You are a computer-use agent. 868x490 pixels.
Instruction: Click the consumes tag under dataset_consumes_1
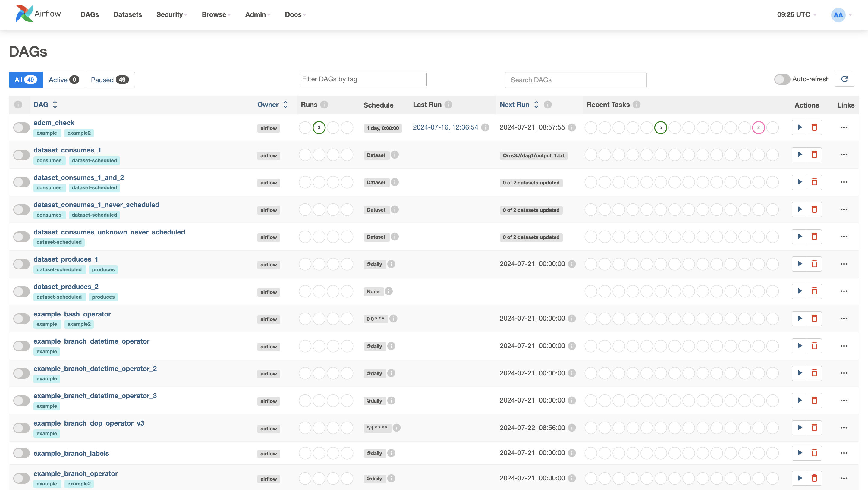click(49, 160)
